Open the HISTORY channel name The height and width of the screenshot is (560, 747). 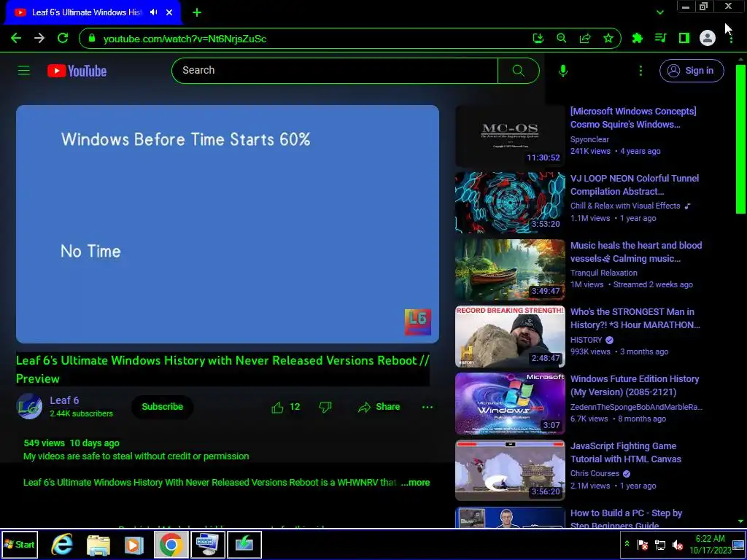click(587, 340)
